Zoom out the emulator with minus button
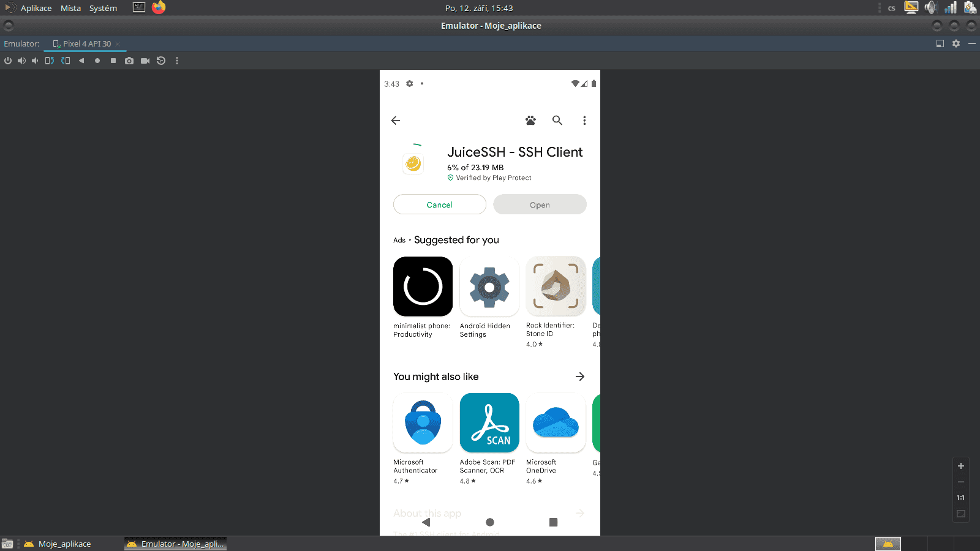Screen dimensions: 980x551 tap(961, 482)
